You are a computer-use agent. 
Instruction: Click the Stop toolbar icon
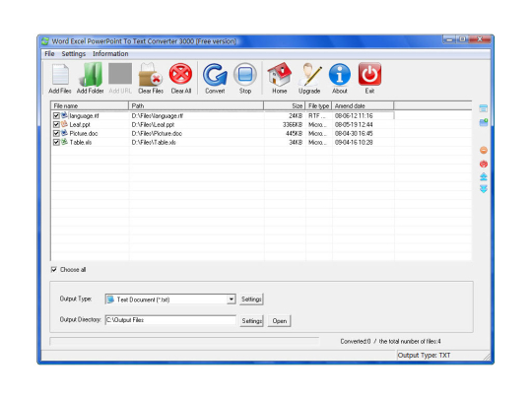pyautogui.click(x=245, y=74)
